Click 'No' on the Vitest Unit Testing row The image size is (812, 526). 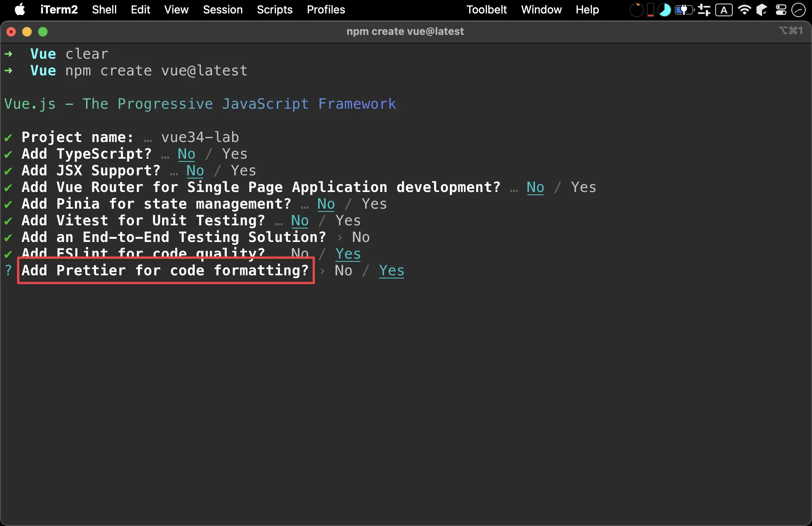pos(300,221)
